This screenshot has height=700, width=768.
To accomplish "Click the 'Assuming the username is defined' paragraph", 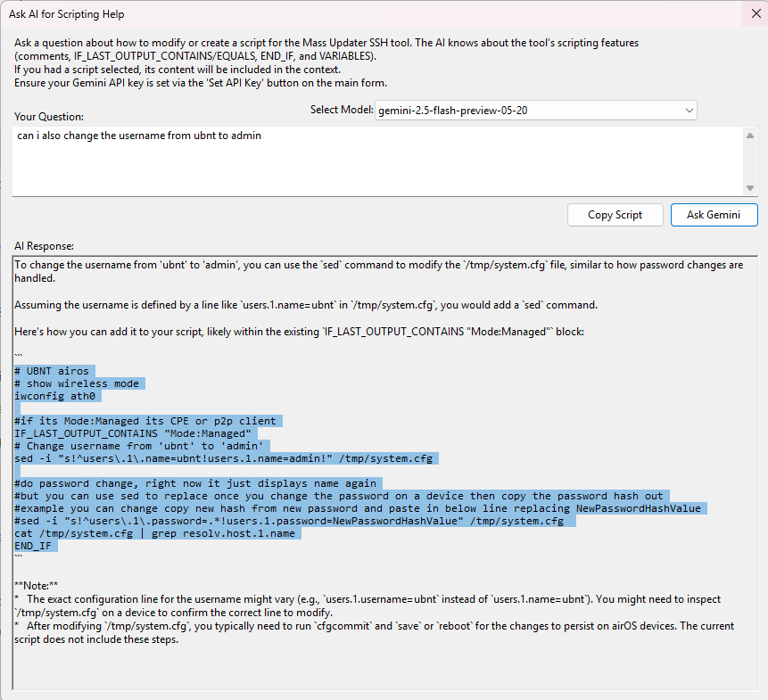I will point(306,305).
